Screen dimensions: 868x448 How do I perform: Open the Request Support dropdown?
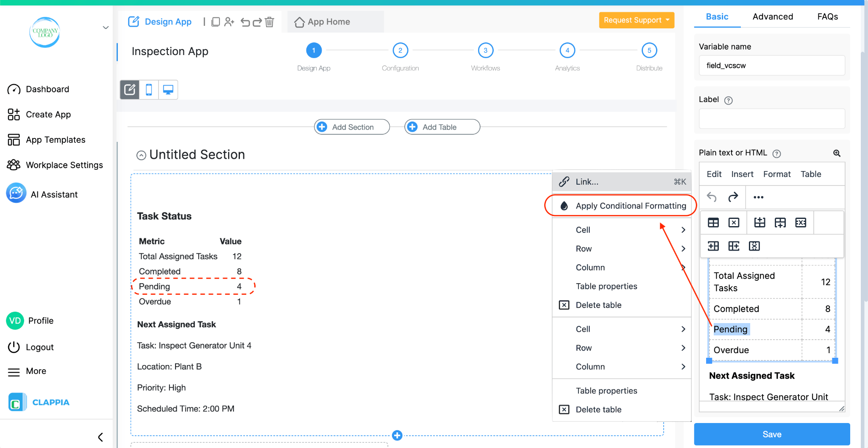coord(637,20)
